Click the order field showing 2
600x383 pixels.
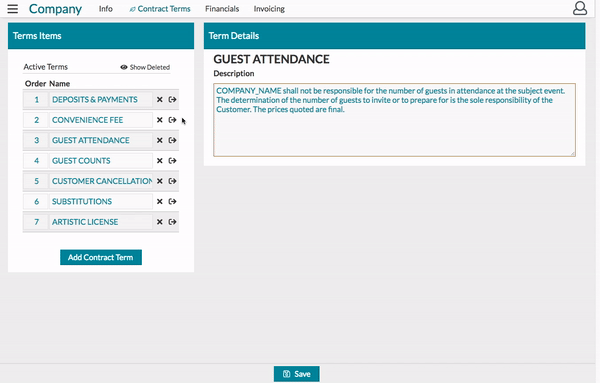point(36,120)
